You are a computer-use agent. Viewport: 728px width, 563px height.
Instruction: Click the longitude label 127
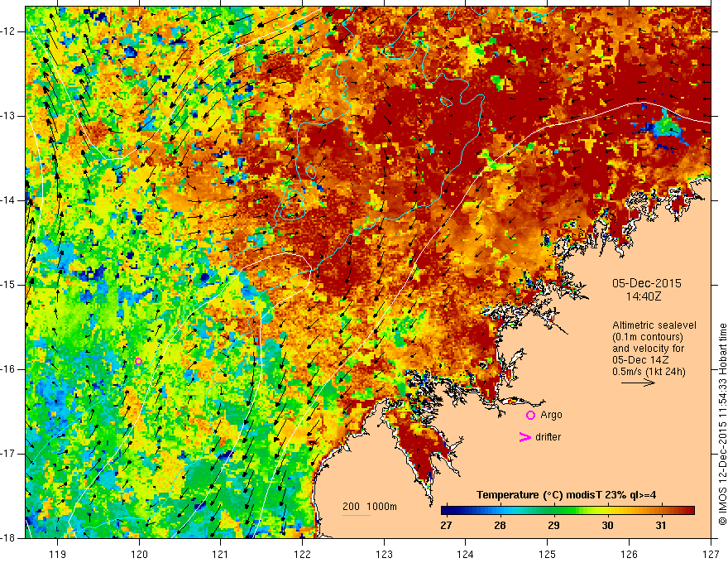[x=711, y=554]
